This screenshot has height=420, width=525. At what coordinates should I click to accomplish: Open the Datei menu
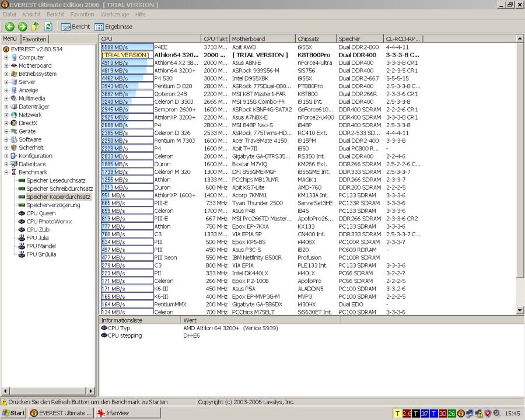9,14
